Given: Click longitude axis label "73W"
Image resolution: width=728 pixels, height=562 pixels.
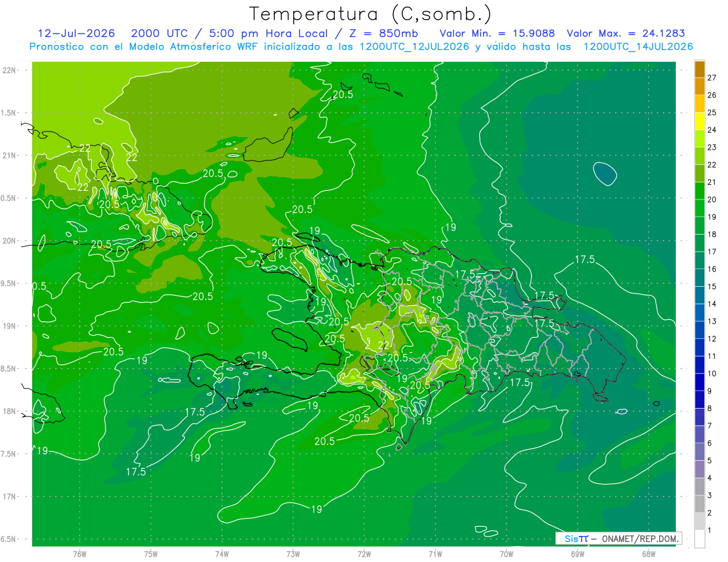Looking at the screenshot, I should coord(293,554).
